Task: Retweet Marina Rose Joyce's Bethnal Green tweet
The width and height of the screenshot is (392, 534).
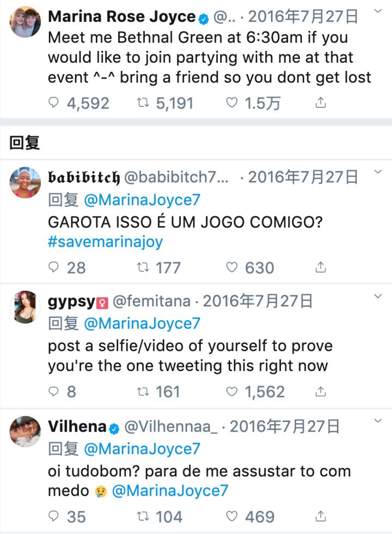Action: point(143,102)
